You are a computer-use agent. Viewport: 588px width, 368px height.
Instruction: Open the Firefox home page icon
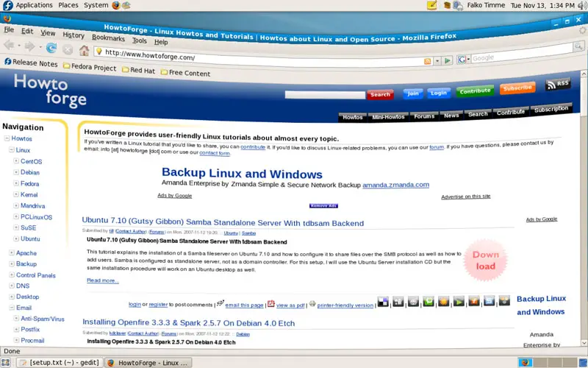click(x=84, y=50)
